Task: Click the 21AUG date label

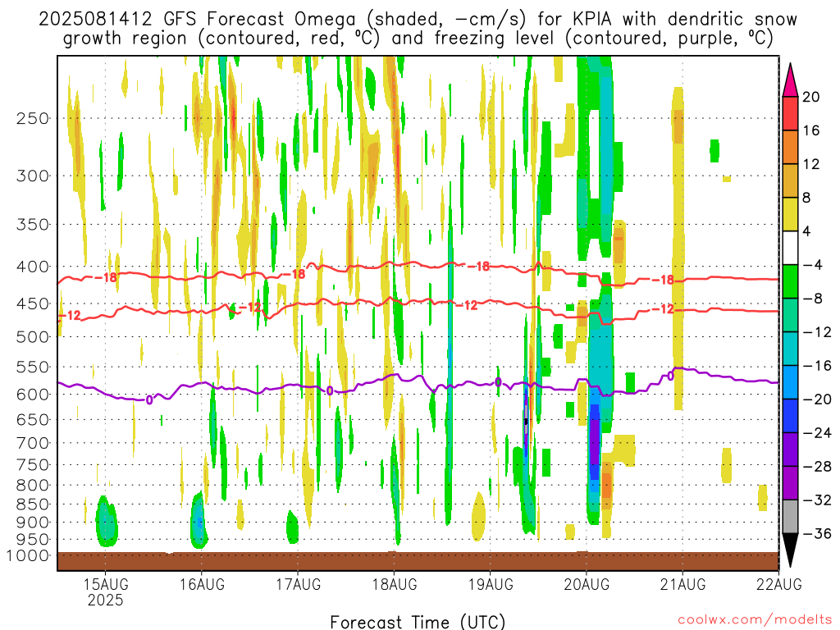Action: pos(682,584)
